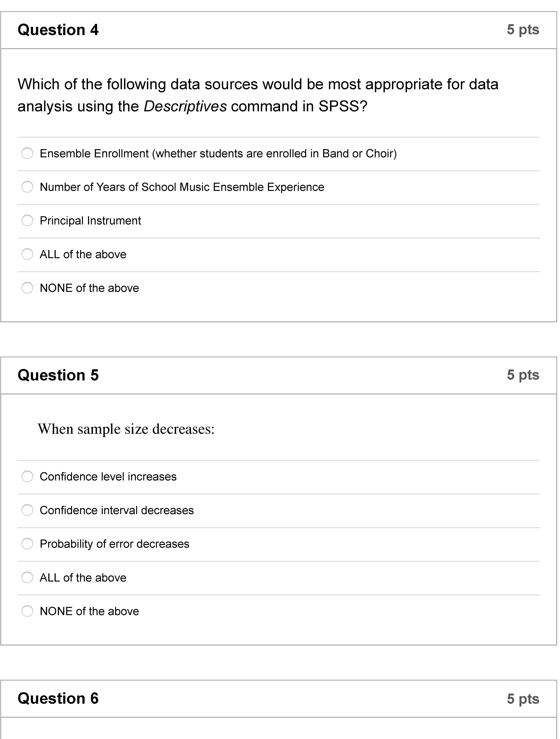Click the italic word Descriptives

coord(185,107)
